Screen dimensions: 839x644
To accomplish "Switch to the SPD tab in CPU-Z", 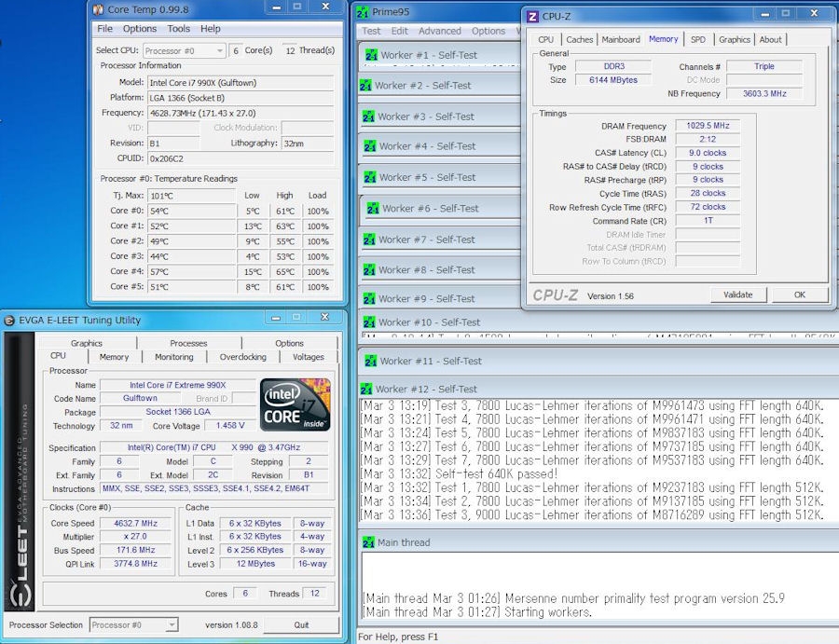I will (x=697, y=39).
